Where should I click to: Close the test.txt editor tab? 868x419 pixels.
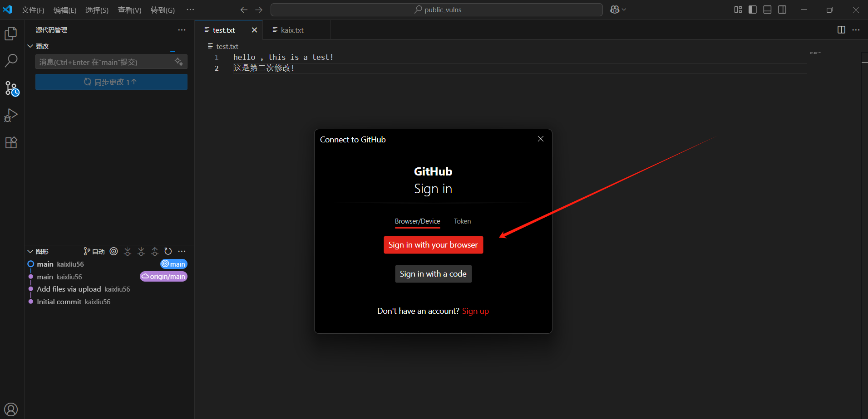click(x=254, y=30)
